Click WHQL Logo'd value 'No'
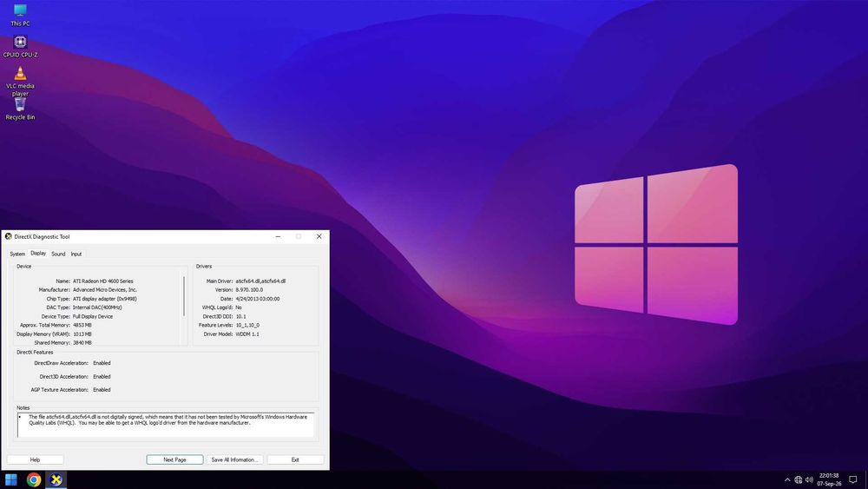 (239, 307)
